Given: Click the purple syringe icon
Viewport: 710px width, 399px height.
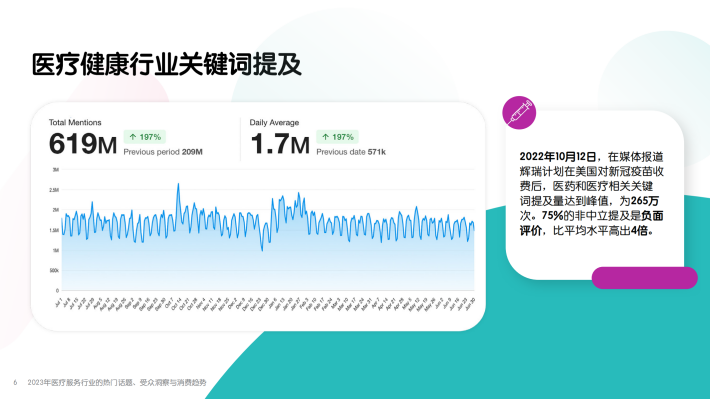Looking at the screenshot, I should click(519, 113).
